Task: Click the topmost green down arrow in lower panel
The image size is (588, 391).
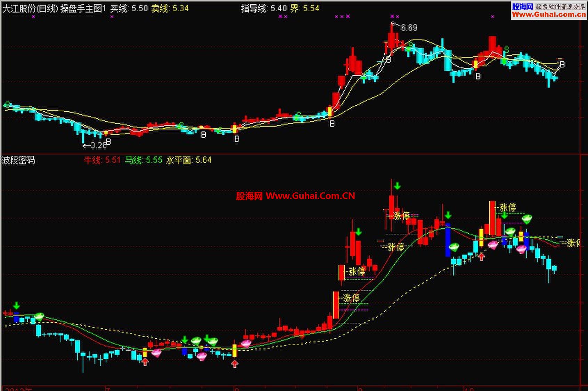Action: [x=397, y=186]
